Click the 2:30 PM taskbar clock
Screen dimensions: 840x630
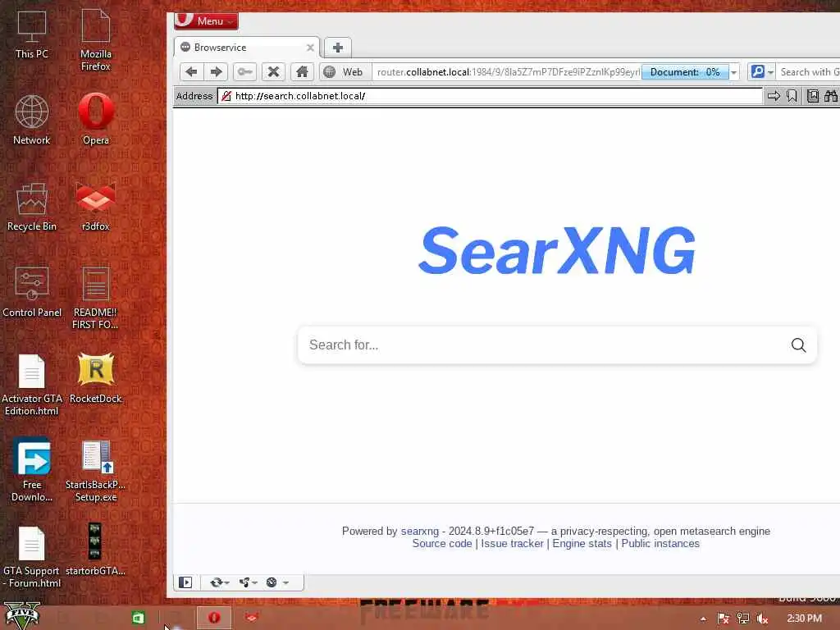(804, 619)
